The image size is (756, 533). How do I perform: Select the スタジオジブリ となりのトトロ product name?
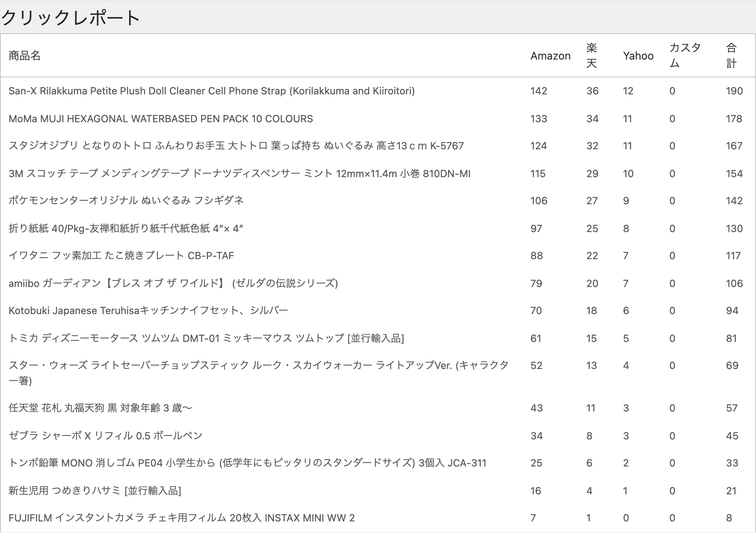[x=236, y=146]
